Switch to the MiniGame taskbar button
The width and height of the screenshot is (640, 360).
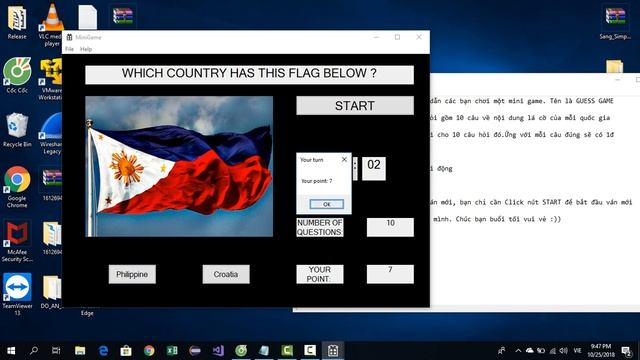(x=333, y=351)
